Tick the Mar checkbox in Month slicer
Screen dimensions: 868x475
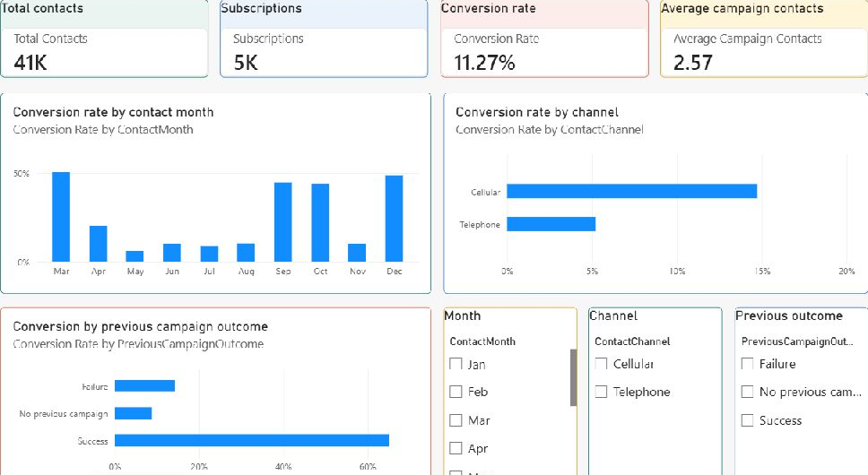[x=456, y=420]
